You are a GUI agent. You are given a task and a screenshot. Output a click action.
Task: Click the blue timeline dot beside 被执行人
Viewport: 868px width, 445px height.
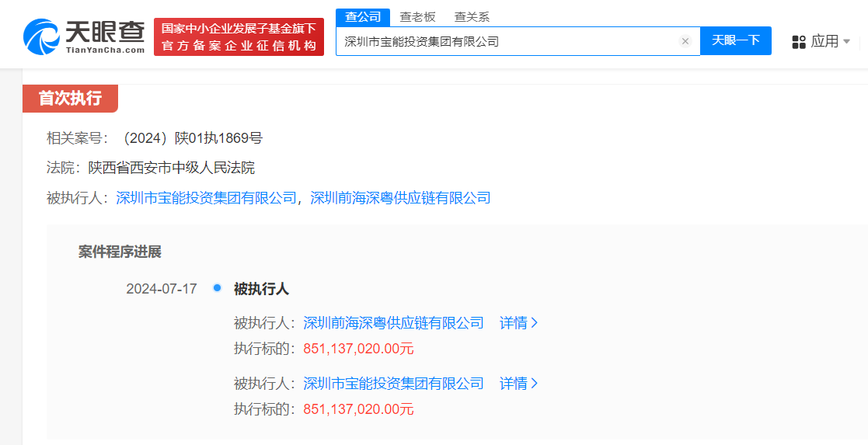(x=217, y=288)
